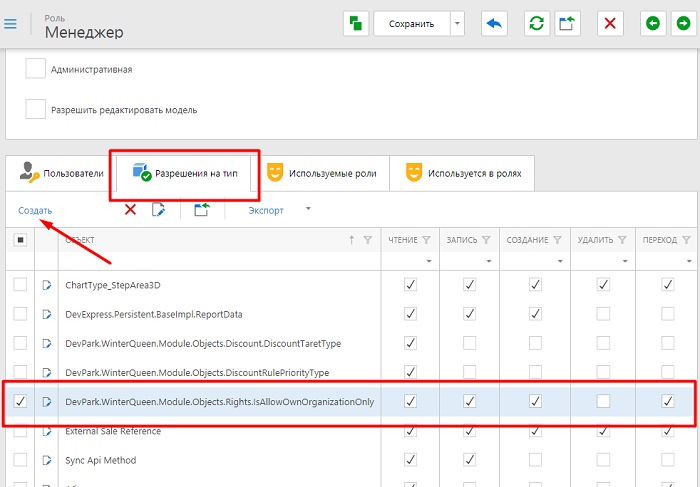Toggle Переход checkbox for ChartType_StepArea3D
The width and height of the screenshot is (700, 487).
point(667,284)
